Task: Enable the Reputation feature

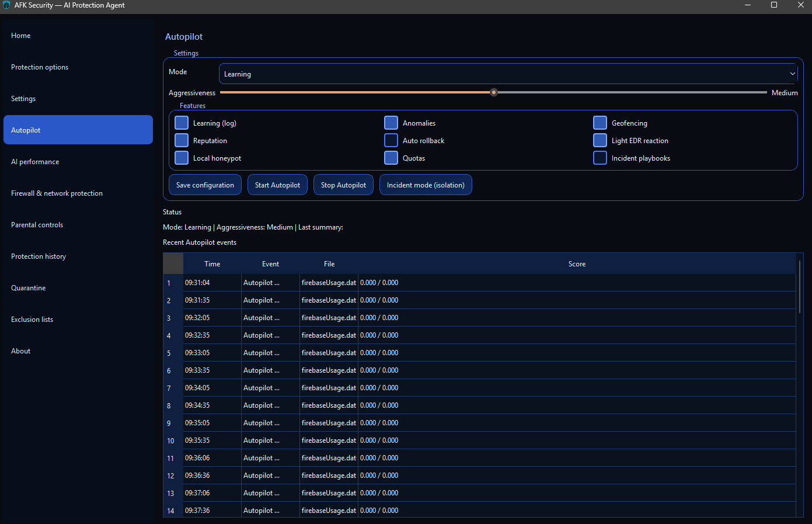Action: (181, 140)
